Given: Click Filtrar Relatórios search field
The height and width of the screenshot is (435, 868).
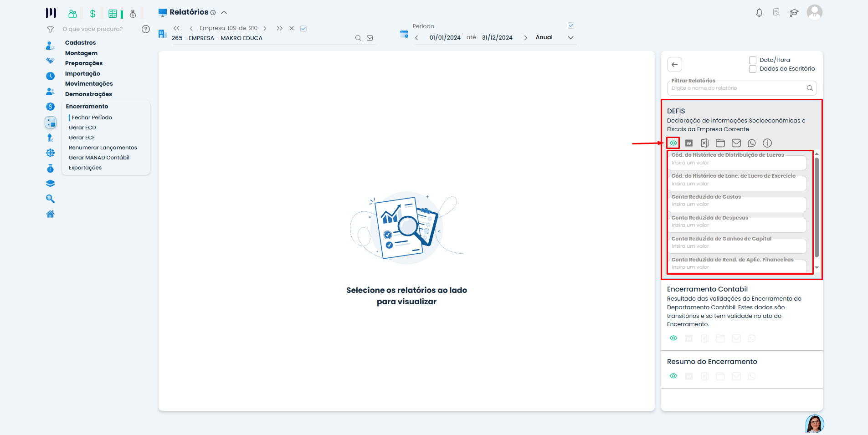Looking at the screenshot, I should 737,88.
